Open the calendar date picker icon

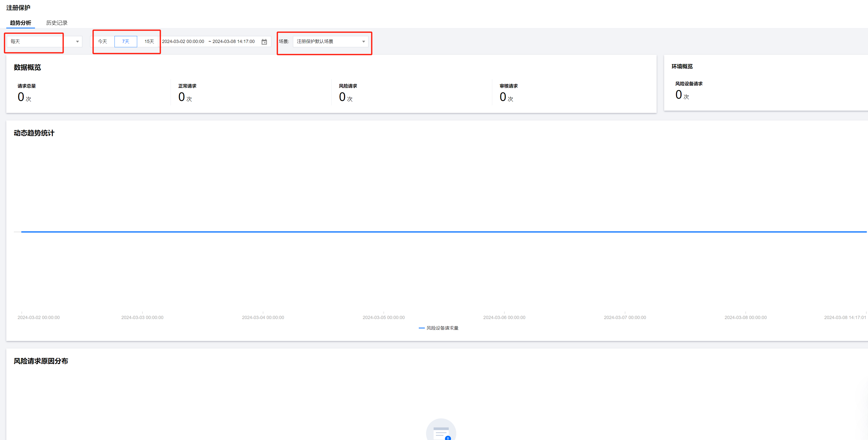coord(264,42)
